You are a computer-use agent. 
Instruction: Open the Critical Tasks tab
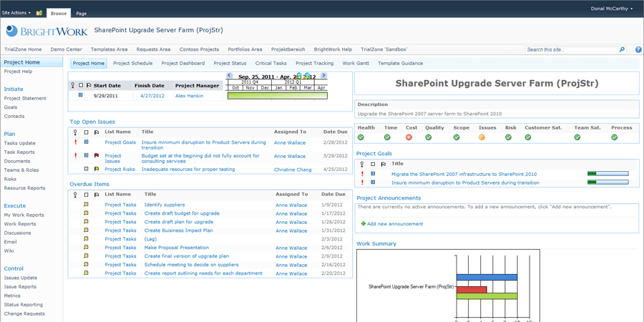pyautogui.click(x=271, y=63)
